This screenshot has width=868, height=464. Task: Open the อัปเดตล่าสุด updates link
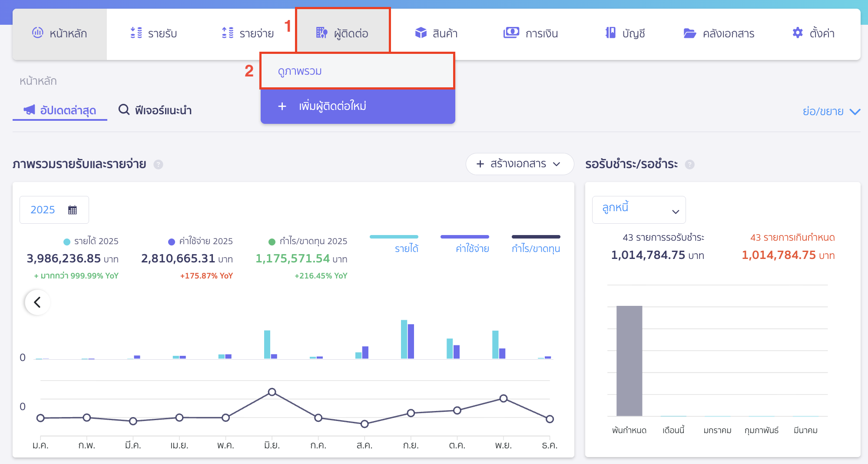[x=60, y=110]
